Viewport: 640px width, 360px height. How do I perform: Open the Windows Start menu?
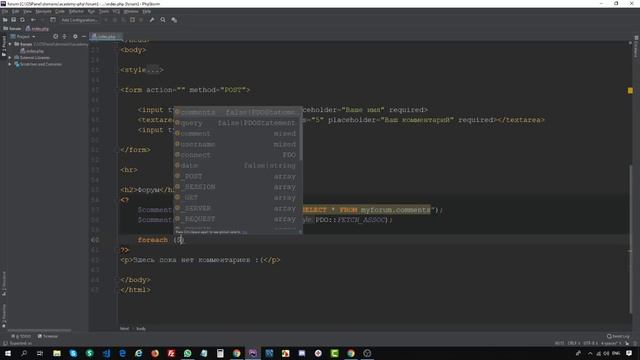[8, 353]
